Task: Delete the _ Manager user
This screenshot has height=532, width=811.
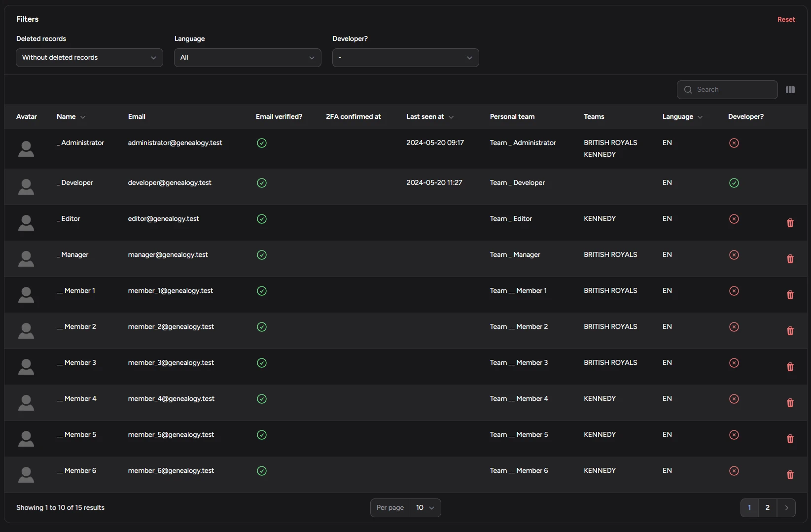Action: click(790, 259)
